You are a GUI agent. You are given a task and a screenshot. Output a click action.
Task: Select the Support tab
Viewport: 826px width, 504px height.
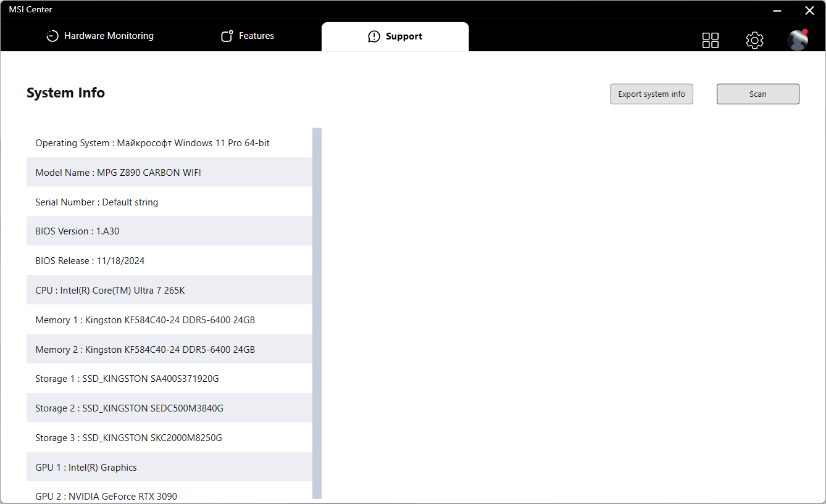pyautogui.click(x=395, y=36)
